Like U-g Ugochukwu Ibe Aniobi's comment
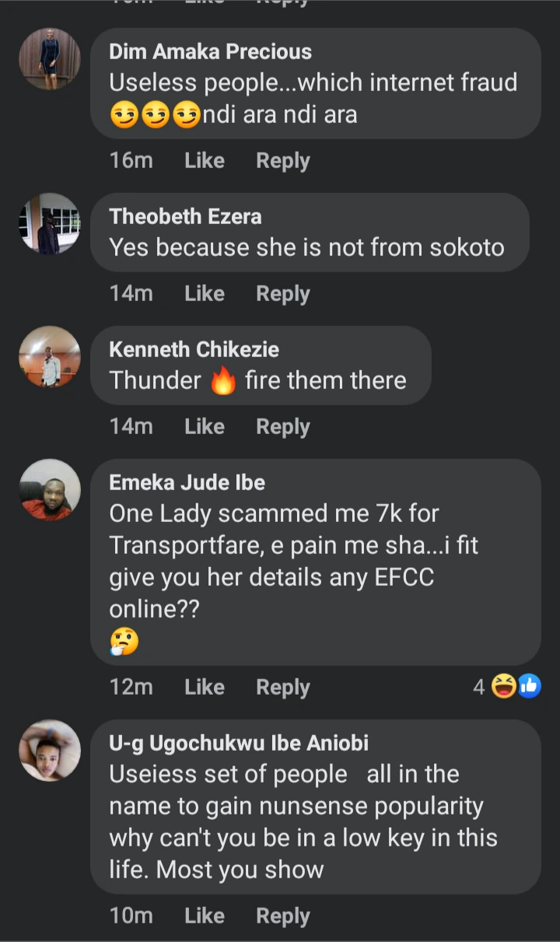 [x=205, y=916]
